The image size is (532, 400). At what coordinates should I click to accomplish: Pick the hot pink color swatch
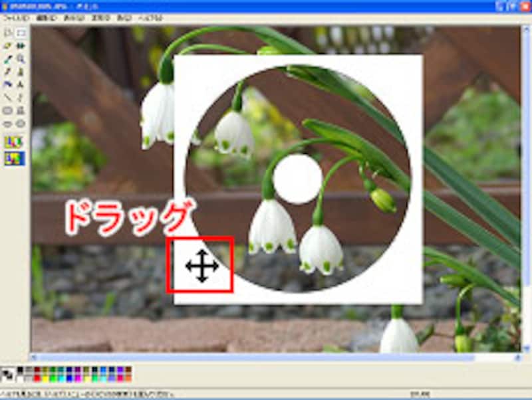point(120,379)
